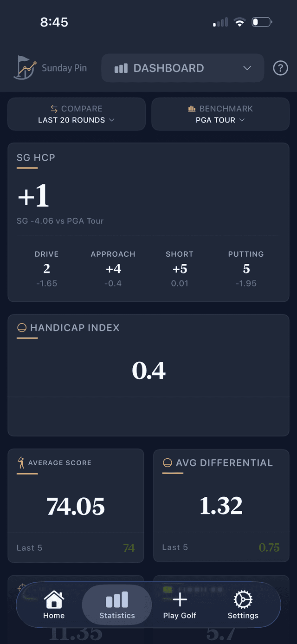Viewport: 297px width, 644px height.
Task: Switch to the Statistics tab
Action: (116, 605)
